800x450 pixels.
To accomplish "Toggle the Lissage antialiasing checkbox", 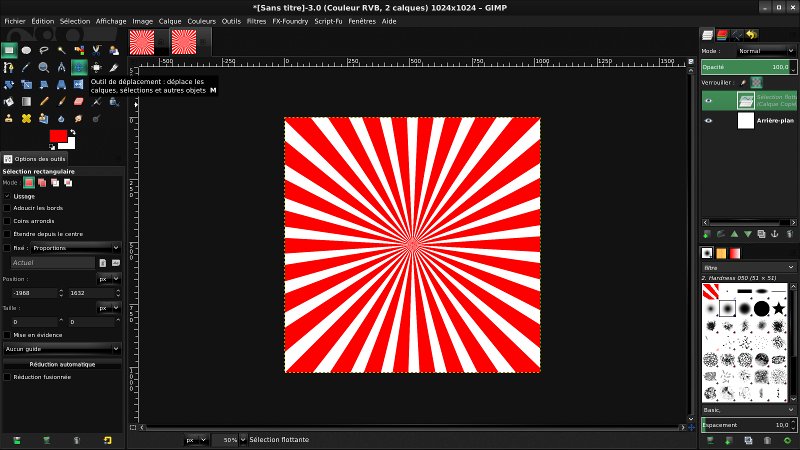I will [7, 196].
